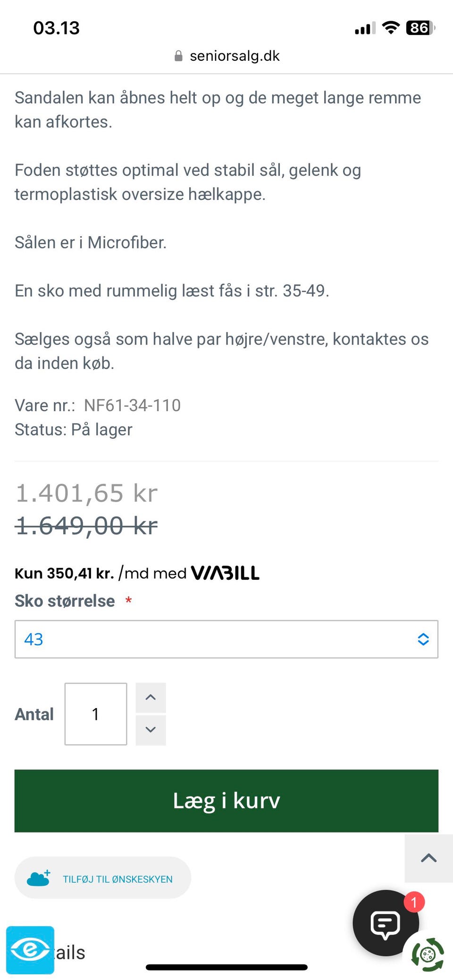This screenshot has height=980, width=453.
Task: Decrease Antal quantity with down arrow
Action: [151, 730]
